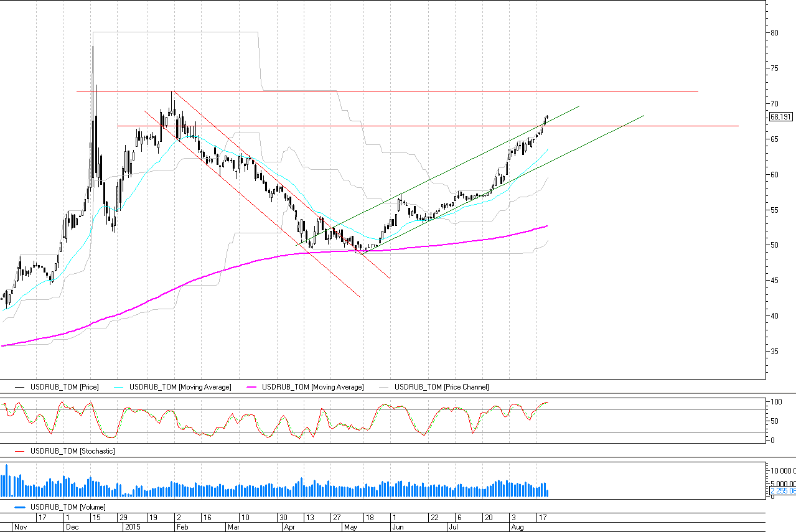Viewport: 796px width, 532px height.
Task: Click the current price label 68.191
Action: click(782, 116)
